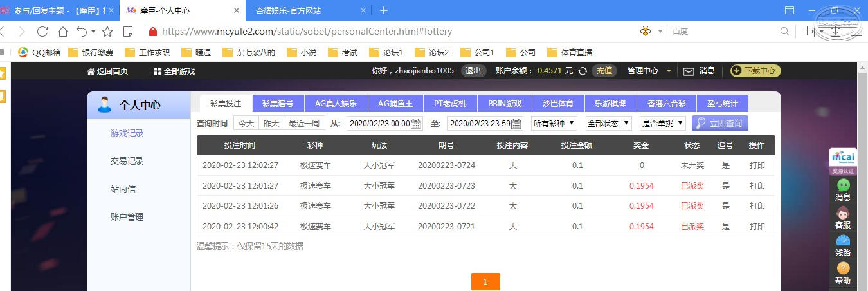Filter by 昨天 button
This screenshot has width=868, height=291.
tap(271, 123)
